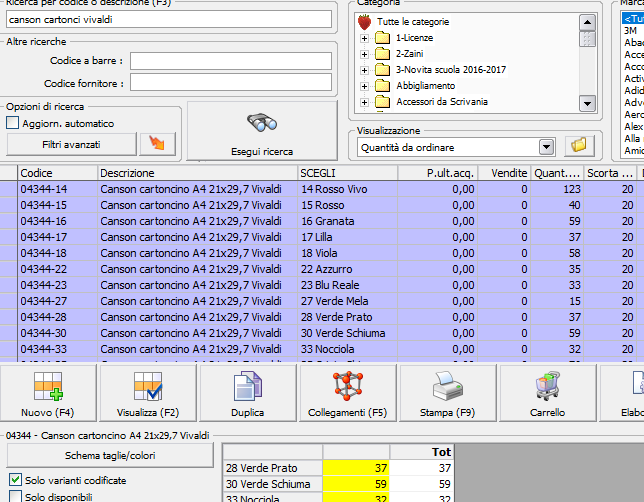Viewport: 644px width, 502px height.
Task: Click the Stampa (F9) printer button
Action: pos(448,393)
